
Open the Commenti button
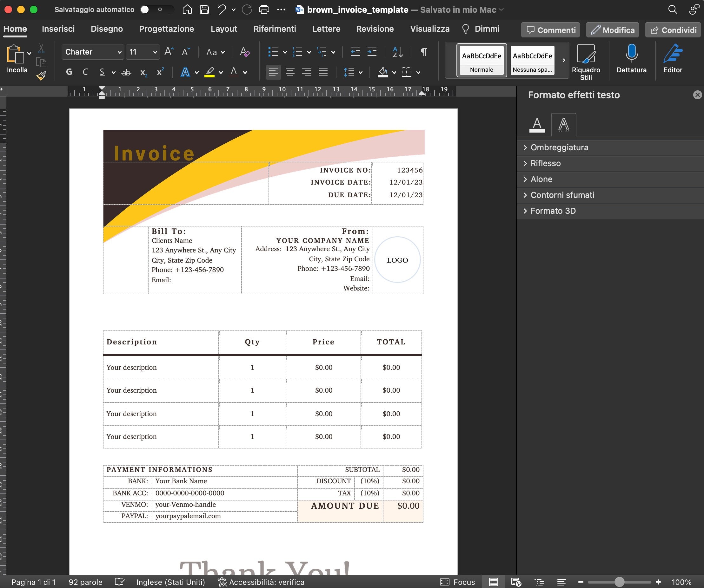(550, 30)
